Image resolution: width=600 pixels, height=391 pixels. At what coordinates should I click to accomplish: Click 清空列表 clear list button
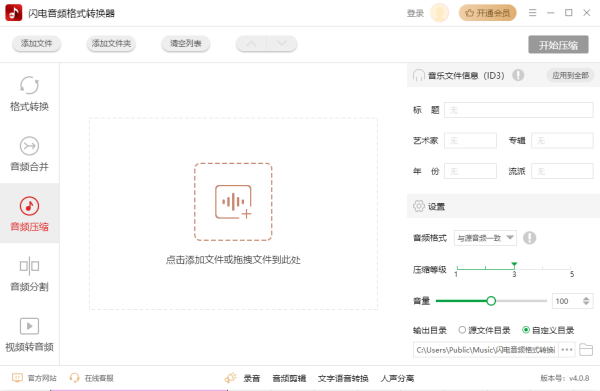186,44
